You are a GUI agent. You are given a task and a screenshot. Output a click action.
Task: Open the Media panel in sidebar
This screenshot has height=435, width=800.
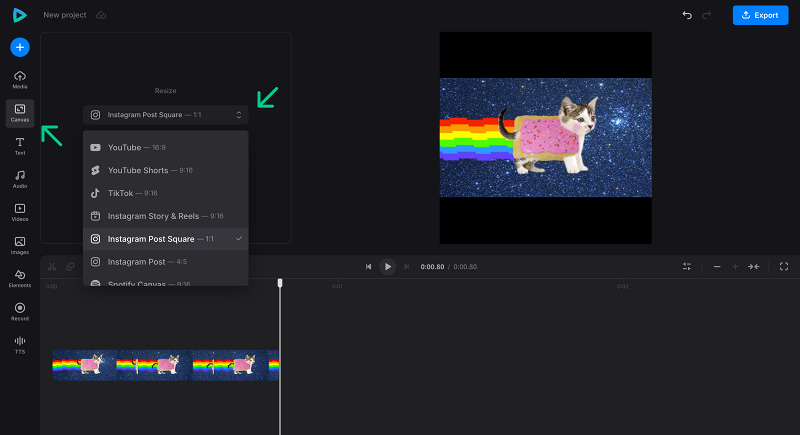[x=20, y=80]
